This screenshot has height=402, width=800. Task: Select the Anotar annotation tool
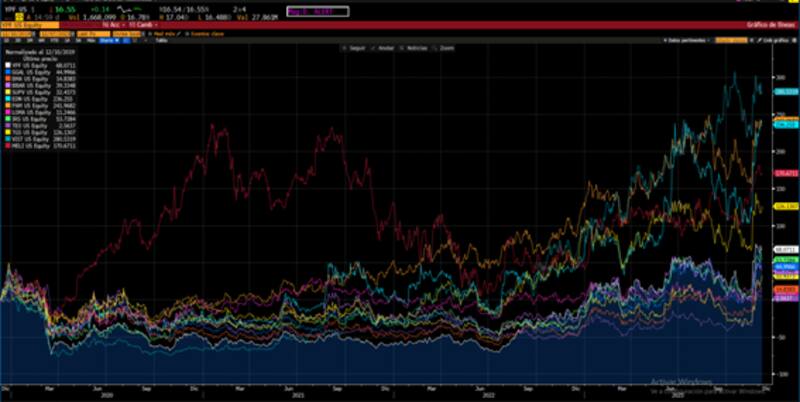tap(384, 48)
